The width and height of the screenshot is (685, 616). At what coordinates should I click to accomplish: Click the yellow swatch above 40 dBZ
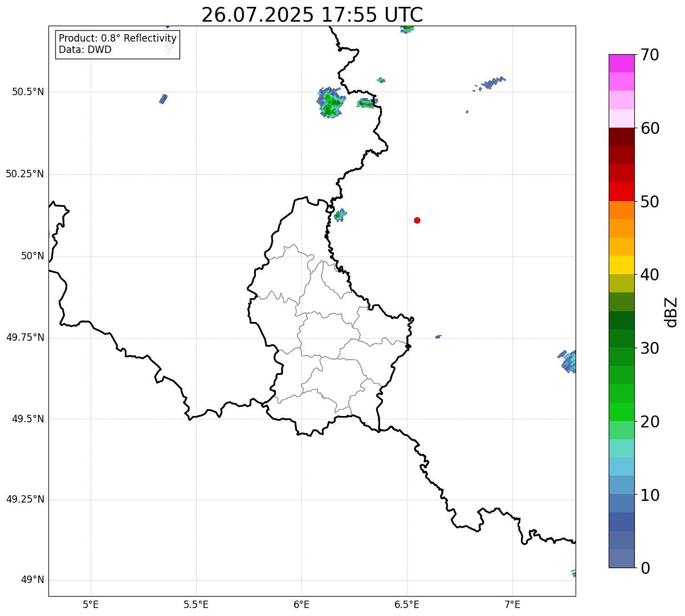click(622, 265)
